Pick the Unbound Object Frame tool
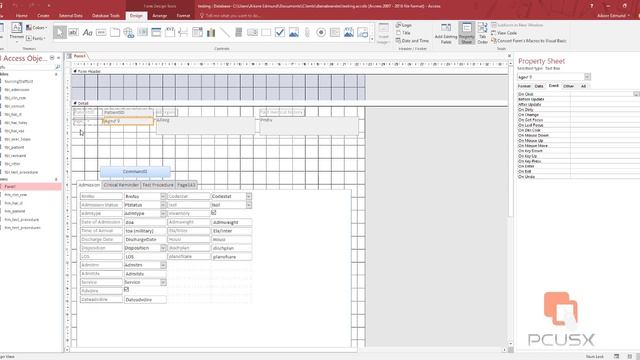Viewport: 640px width, 360px height. pos(294,32)
